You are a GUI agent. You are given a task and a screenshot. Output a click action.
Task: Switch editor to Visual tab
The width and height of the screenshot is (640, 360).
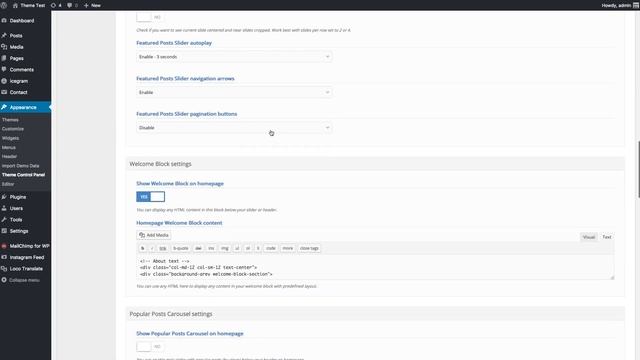point(589,237)
